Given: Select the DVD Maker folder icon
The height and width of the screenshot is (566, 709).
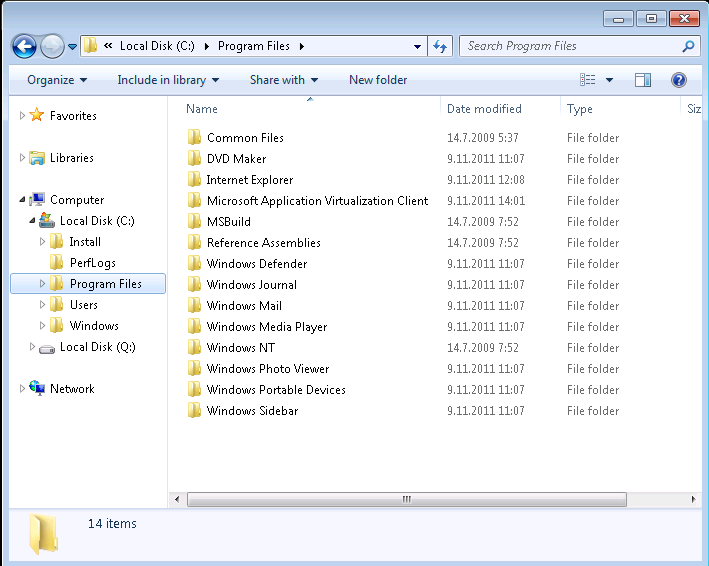Looking at the screenshot, I should (x=195, y=159).
